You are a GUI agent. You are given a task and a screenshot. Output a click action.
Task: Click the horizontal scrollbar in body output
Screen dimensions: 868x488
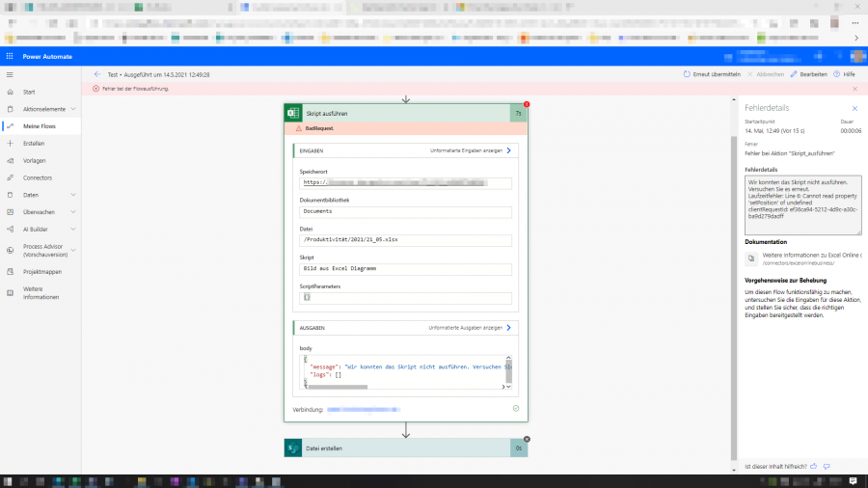[338, 387]
